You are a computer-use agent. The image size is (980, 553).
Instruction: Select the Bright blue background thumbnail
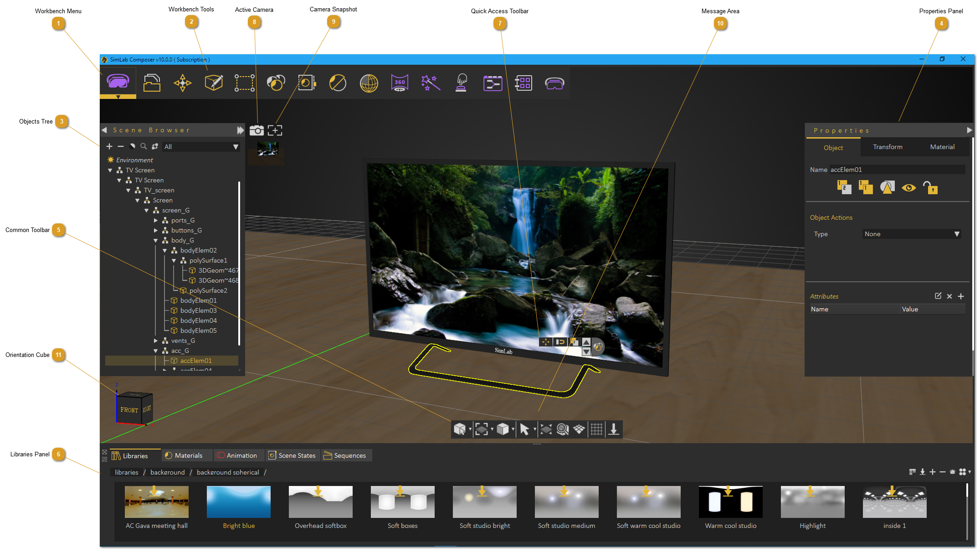238,502
